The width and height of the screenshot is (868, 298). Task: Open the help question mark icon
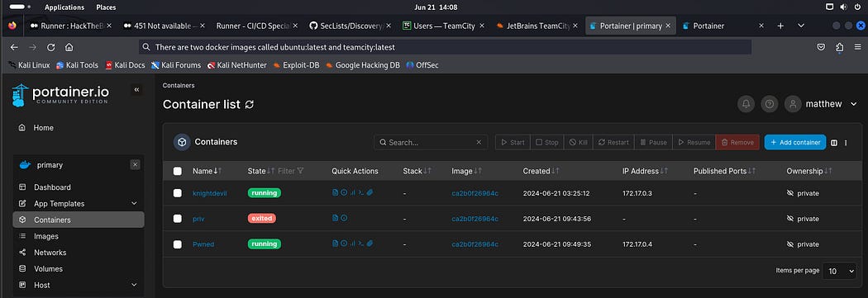770,104
